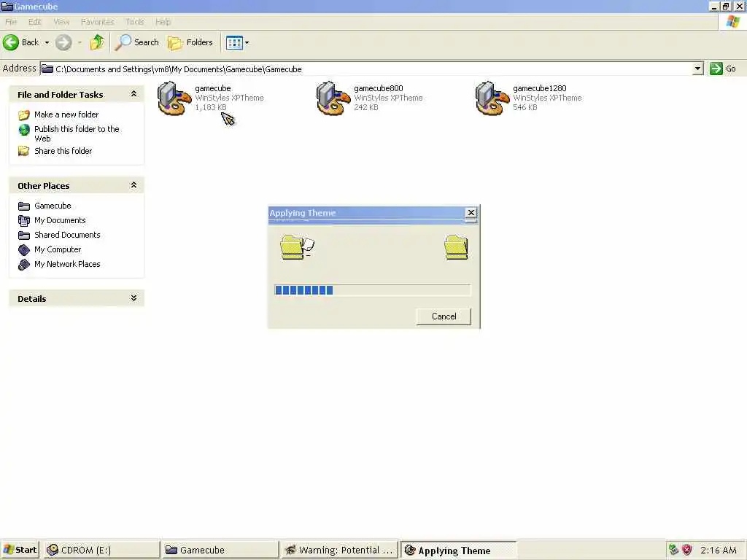Open the Search pane

137,42
